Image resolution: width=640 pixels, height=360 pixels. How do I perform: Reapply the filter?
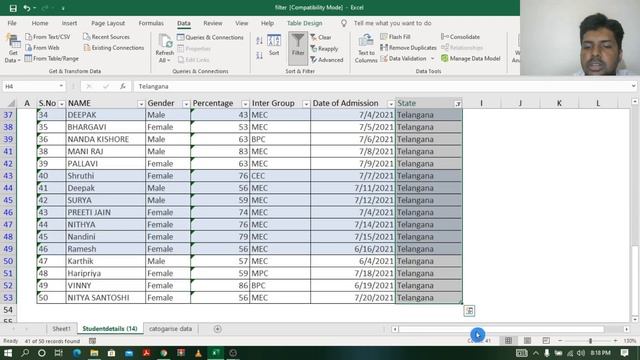coord(324,49)
